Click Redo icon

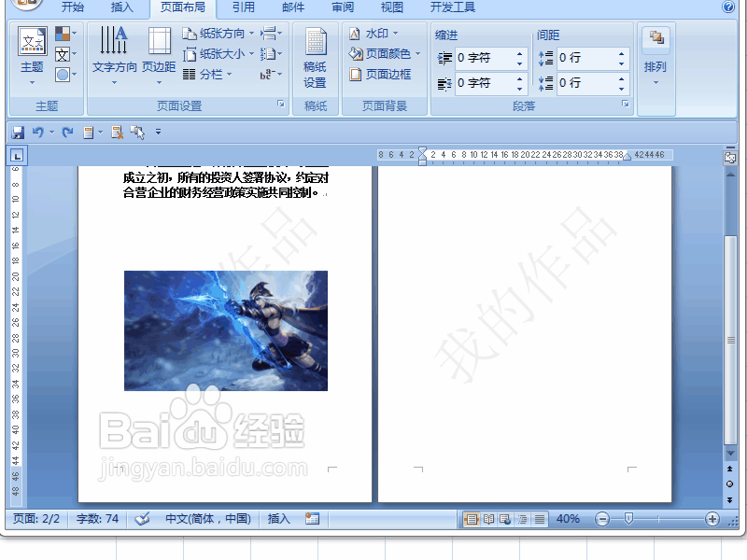tap(67, 133)
